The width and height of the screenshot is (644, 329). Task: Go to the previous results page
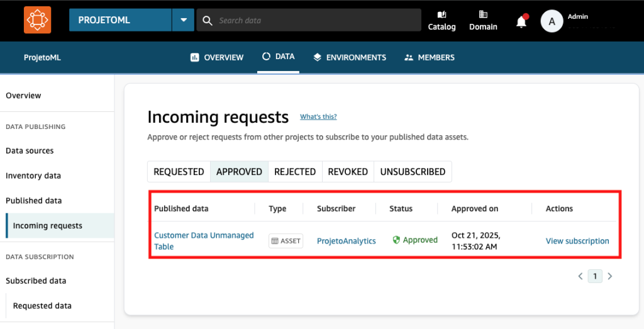tap(580, 276)
